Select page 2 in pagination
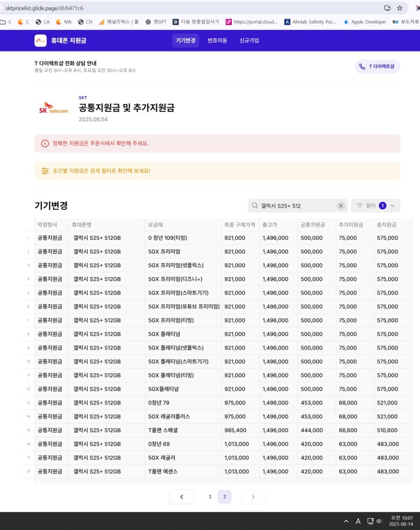Image resolution: width=420 pixels, height=530 pixels. coord(225,497)
